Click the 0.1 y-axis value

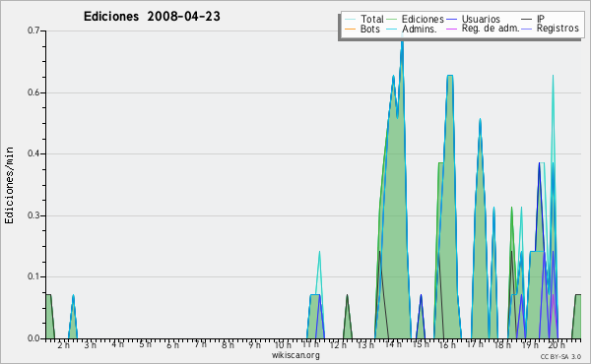pos(33,276)
